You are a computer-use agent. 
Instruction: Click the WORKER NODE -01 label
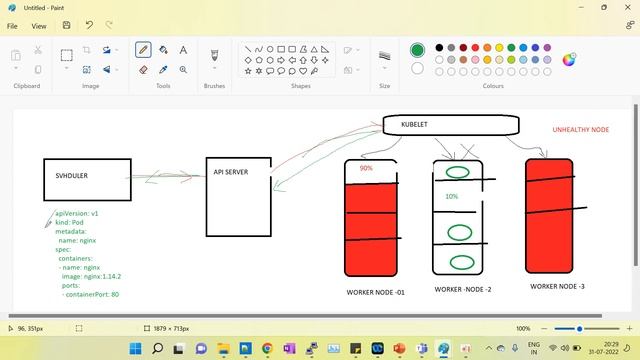[x=376, y=292]
